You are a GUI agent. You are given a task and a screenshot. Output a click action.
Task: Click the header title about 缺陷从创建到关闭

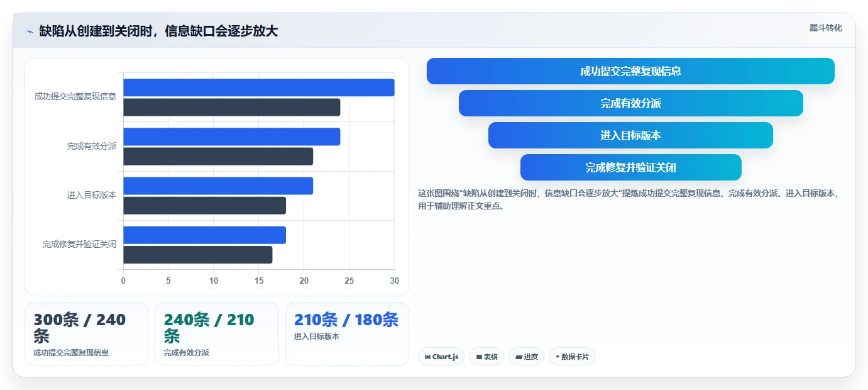(158, 31)
